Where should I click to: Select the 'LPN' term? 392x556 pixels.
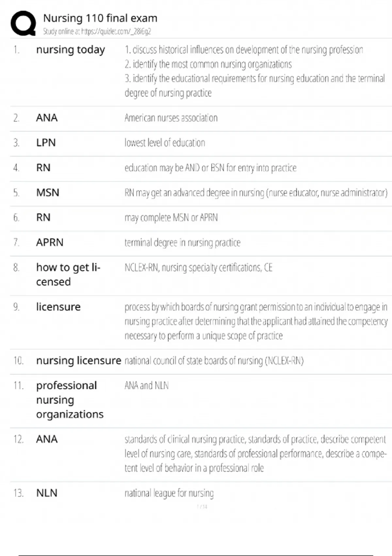(x=46, y=143)
